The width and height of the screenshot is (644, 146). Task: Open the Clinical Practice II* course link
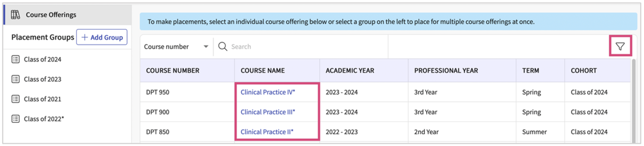click(267, 132)
